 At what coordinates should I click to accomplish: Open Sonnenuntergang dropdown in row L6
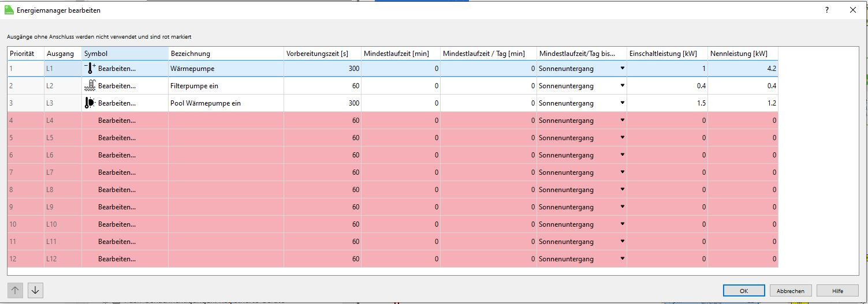622,155
